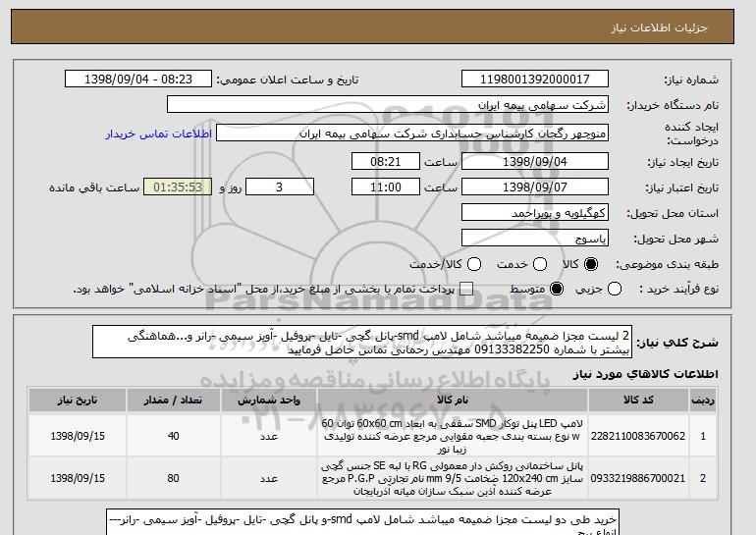Click the row number 2 cell

[703, 478]
